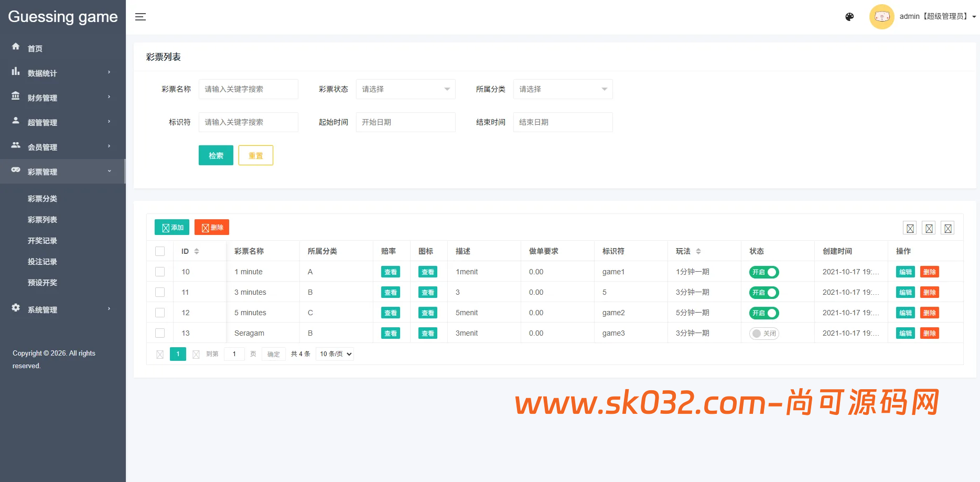Click the system management gear icon
The width and height of the screenshot is (980, 482).
pos(16,308)
